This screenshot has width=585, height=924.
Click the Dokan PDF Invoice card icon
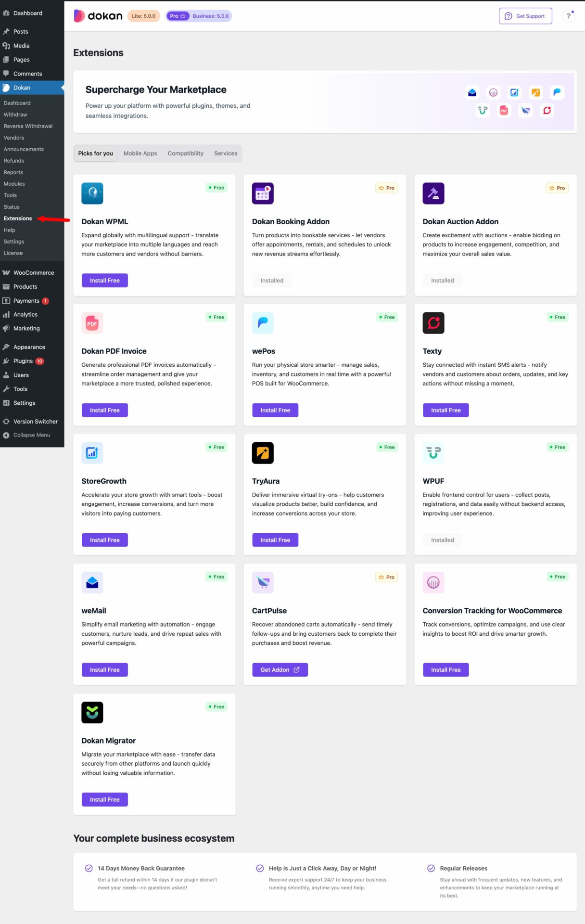click(x=92, y=323)
